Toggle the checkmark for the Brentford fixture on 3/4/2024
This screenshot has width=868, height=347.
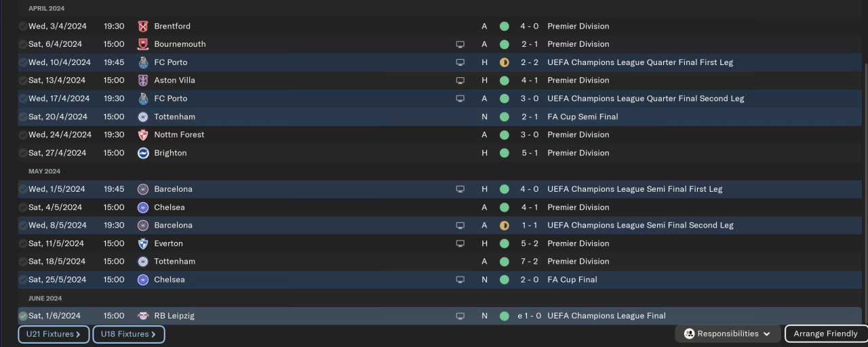click(x=23, y=26)
